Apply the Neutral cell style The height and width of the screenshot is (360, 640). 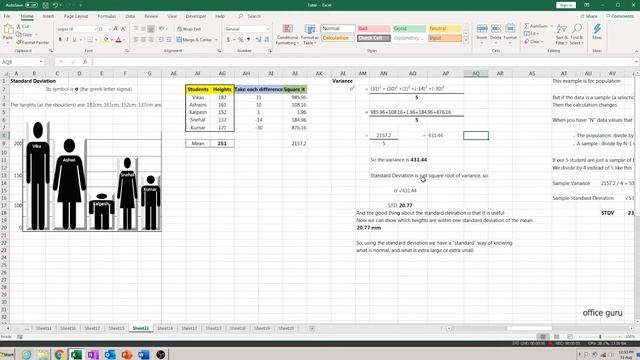tap(445, 29)
